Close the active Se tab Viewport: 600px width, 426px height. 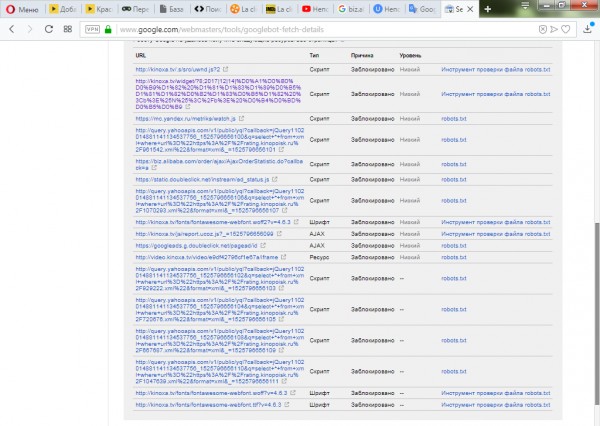(470, 9)
